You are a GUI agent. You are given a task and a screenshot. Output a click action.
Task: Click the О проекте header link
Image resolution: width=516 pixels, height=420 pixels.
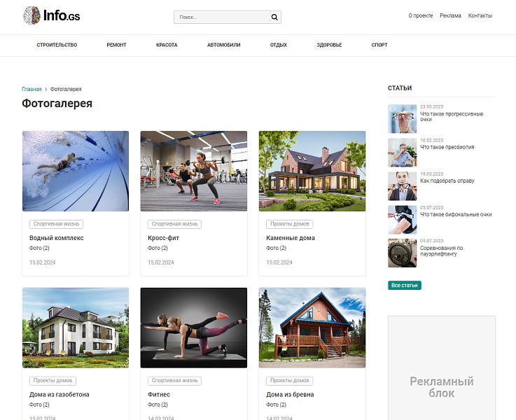tap(420, 15)
